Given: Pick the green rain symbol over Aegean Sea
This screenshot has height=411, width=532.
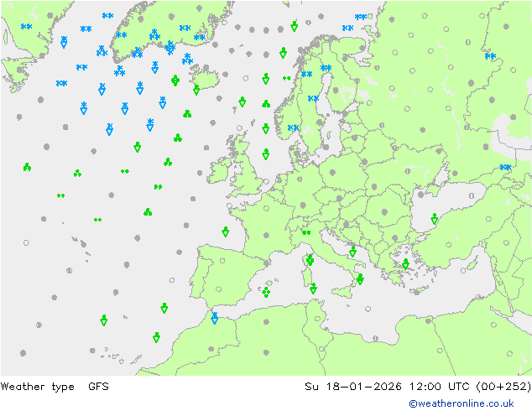Looking at the screenshot, I should pyautogui.click(x=405, y=264).
